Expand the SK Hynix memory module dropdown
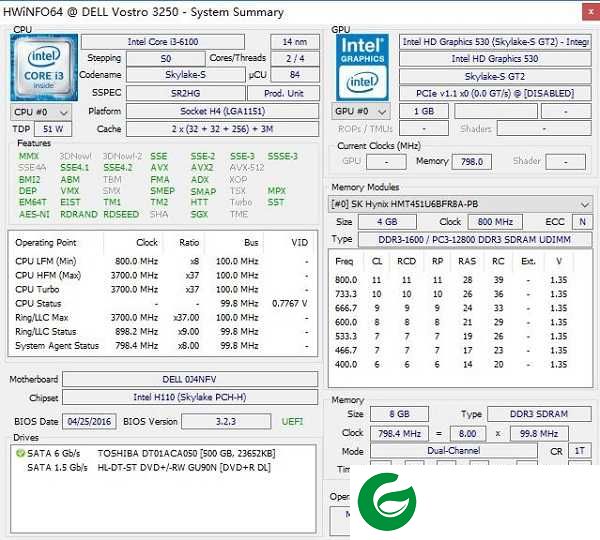Screen dimensions: 600x540 click(x=460, y=204)
